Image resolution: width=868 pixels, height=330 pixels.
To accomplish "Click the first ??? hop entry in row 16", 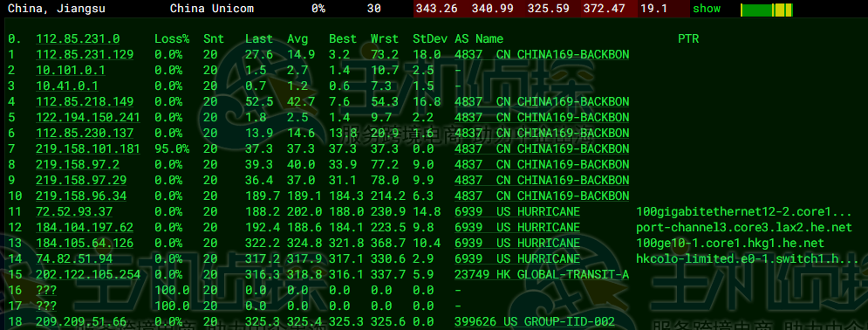I will click(46, 290).
